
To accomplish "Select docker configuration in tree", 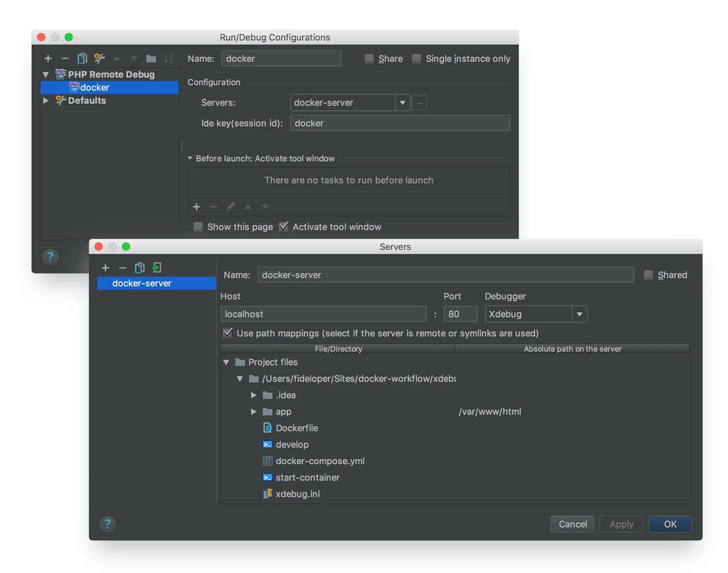I will 110,87.
